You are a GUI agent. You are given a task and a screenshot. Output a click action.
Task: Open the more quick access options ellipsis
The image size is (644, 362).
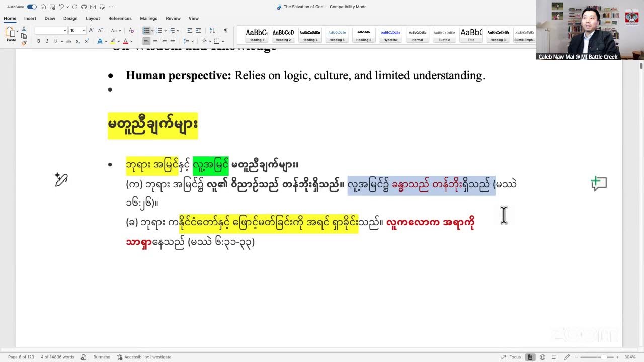point(111,7)
